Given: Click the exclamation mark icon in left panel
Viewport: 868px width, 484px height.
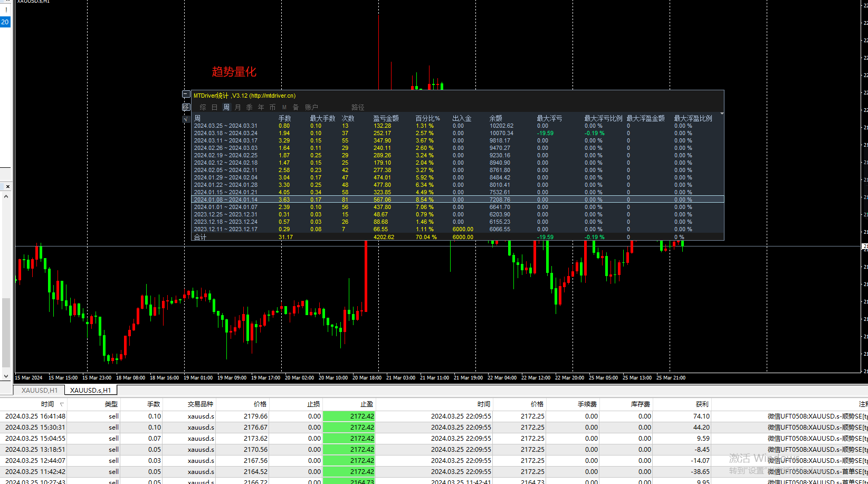Looking at the screenshot, I should pyautogui.click(x=6, y=10).
